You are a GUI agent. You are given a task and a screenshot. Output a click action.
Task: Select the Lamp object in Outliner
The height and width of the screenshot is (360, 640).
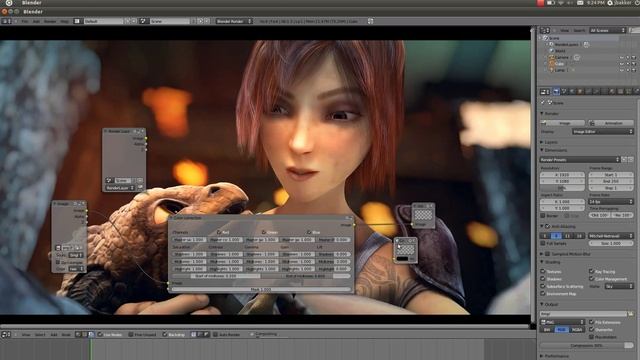[x=560, y=70]
